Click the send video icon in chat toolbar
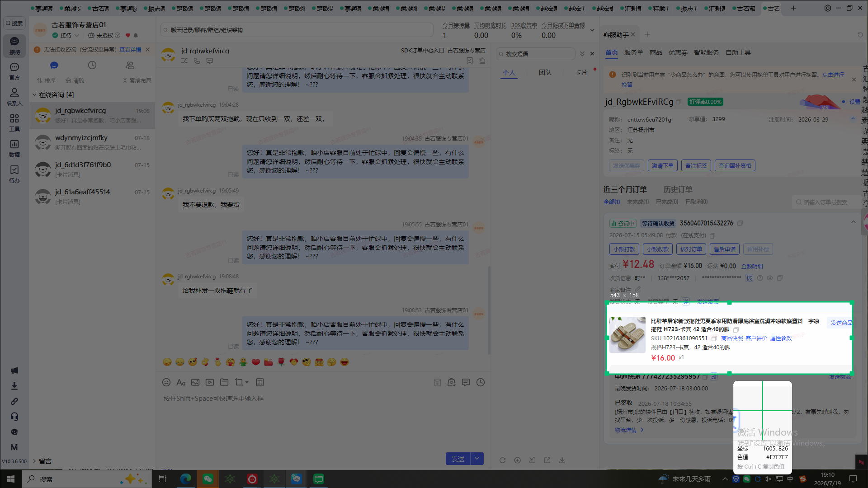This screenshot has height=488, width=868. pyautogui.click(x=210, y=382)
